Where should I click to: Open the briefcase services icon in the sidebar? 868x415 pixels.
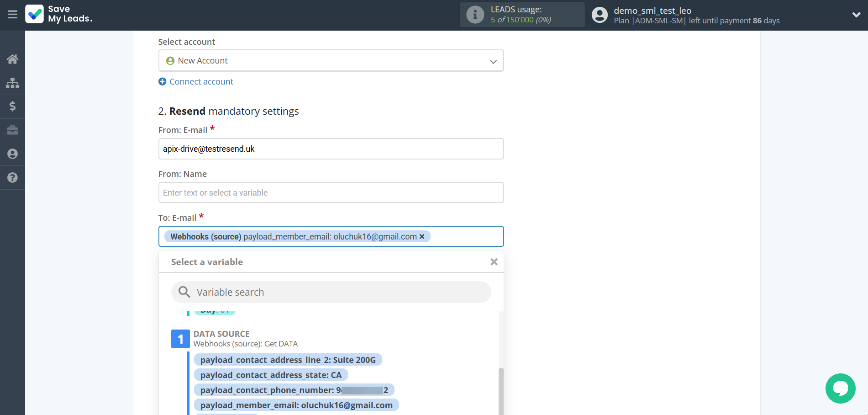tap(12, 130)
